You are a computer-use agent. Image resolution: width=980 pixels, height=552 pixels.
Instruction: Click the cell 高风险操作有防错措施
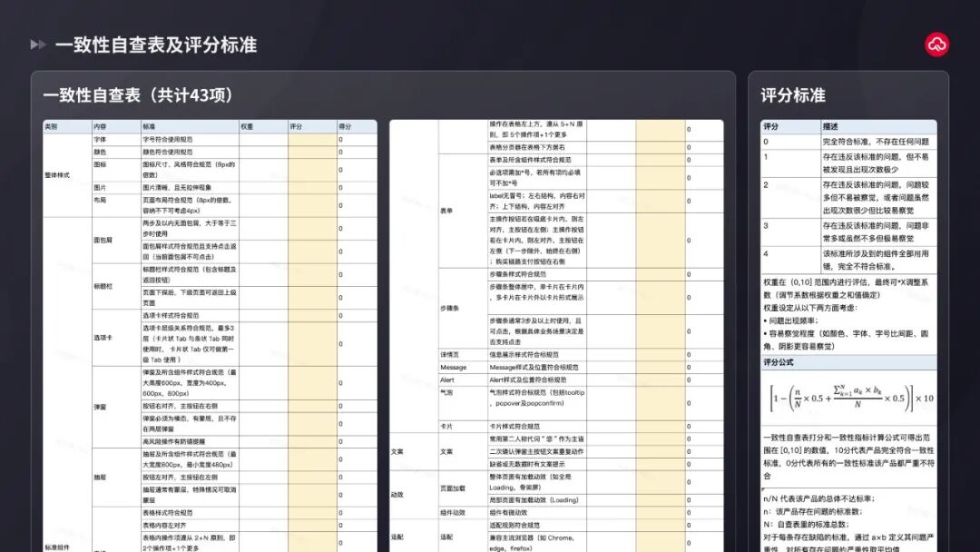coord(190,441)
